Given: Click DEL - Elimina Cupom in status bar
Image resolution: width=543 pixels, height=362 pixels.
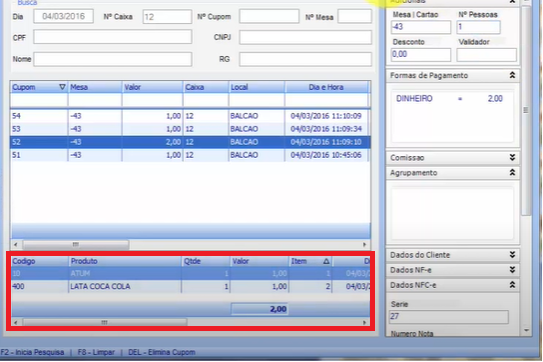Looking at the screenshot, I should [162, 352].
